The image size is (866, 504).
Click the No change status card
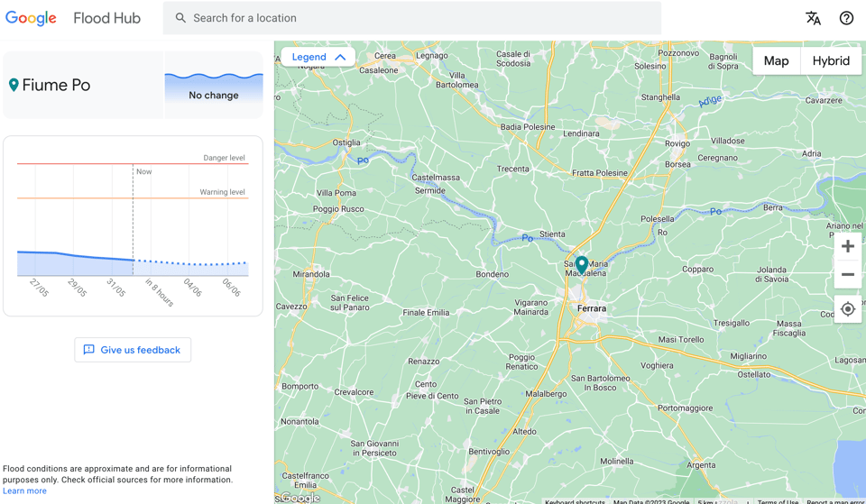coord(214,85)
